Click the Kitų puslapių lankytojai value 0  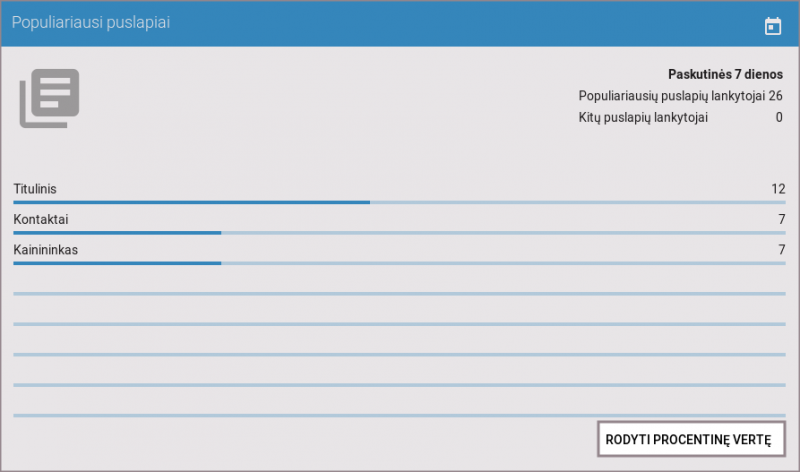[x=779, y=118]
